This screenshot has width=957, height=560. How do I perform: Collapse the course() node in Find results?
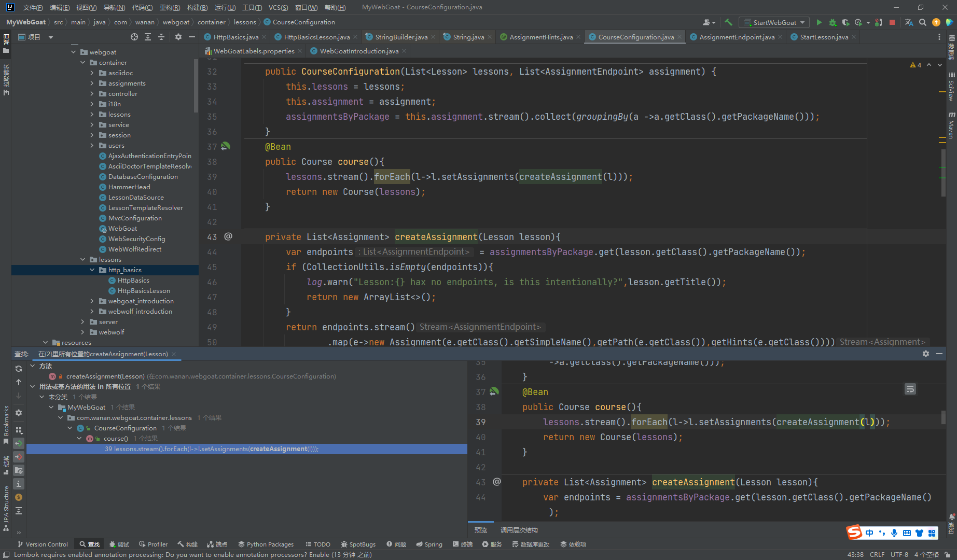click(x=79, y=438)
